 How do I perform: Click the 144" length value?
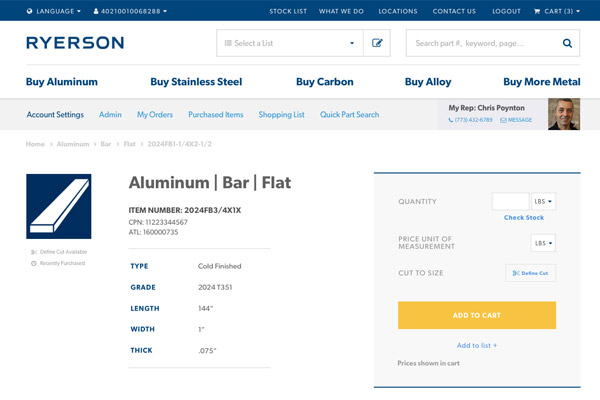pos(205,308)
